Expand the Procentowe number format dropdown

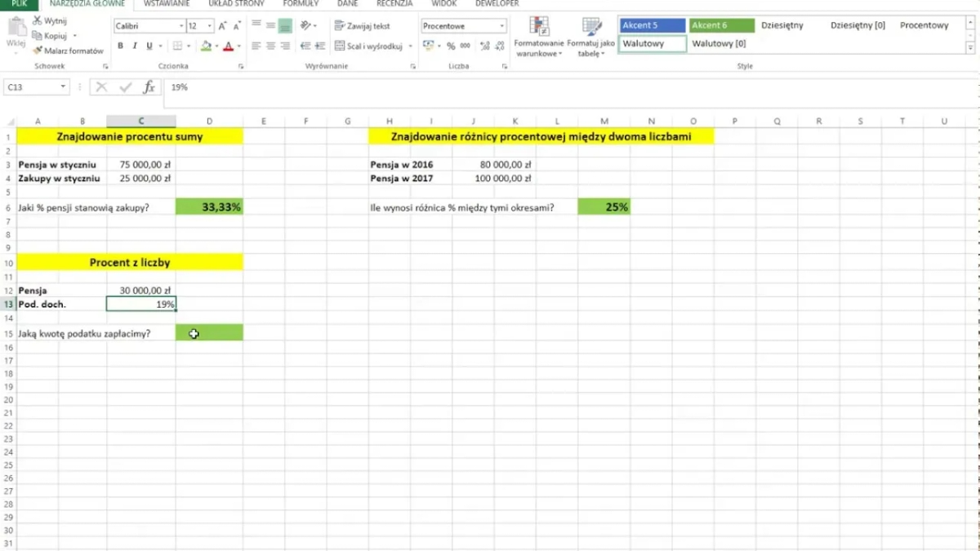coord(501,26)
